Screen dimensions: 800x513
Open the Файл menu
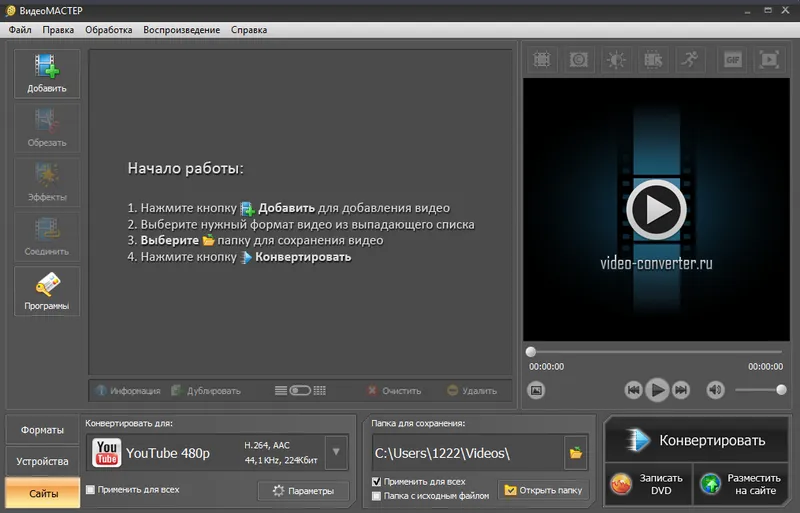click(20, 30)
